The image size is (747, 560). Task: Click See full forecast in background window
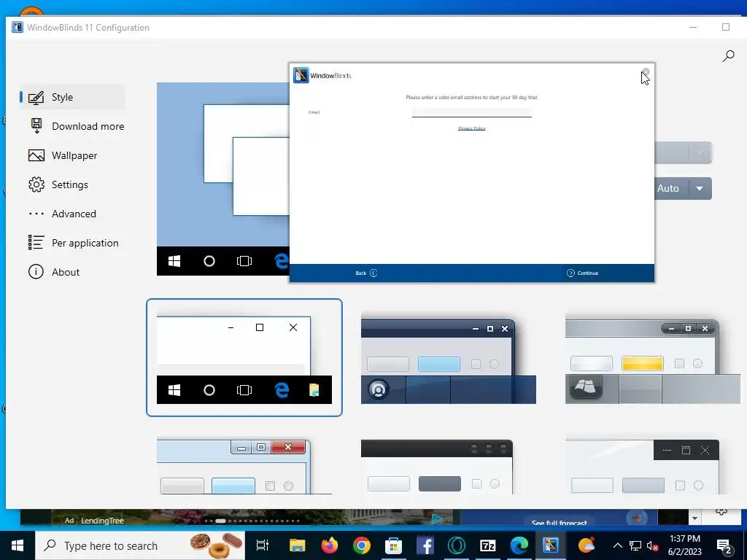(560, 523)
